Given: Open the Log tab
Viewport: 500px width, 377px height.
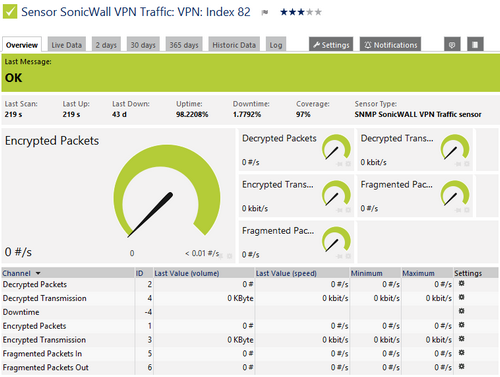Looking at the screenshot, I should pyautogui.click(x=276, y=45).
